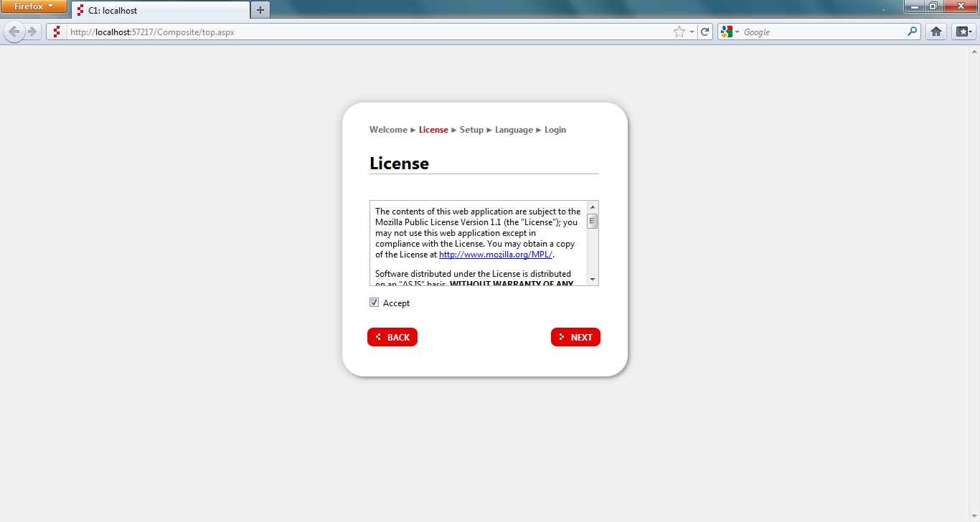Viewport: 980px width, 522px height.
Task: Click the browser Forward arrow icon
Action: tap(32, 32)
